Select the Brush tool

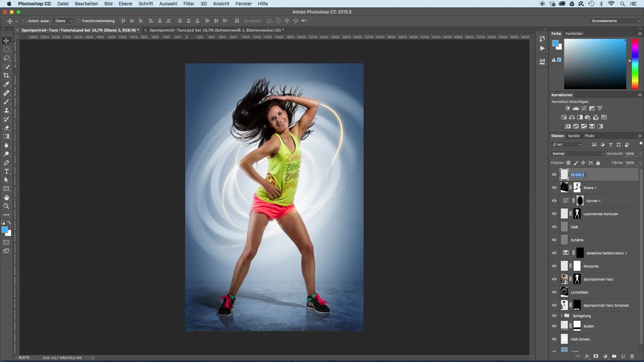pyautogui.click(x=6, y=102)
